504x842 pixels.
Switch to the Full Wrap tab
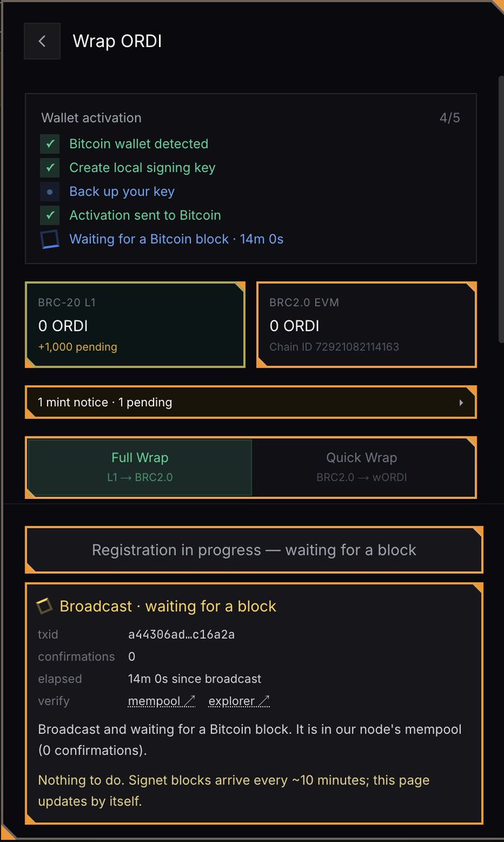(140, 467)
